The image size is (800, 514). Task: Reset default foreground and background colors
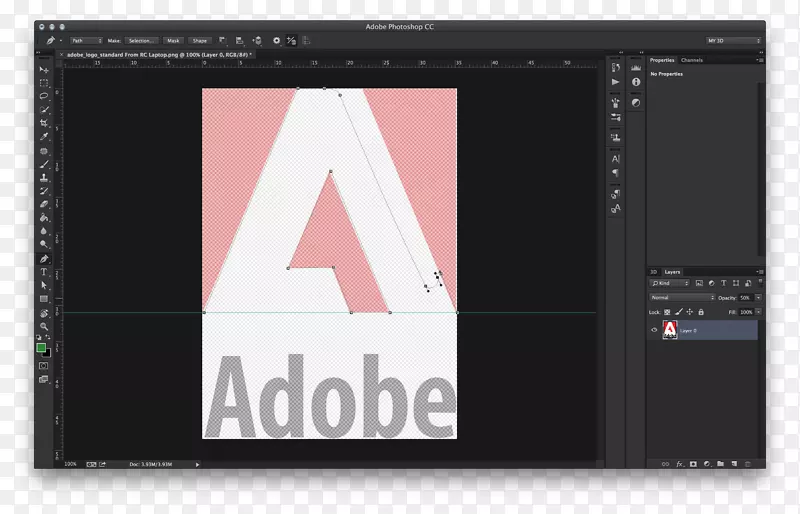(39, 337)
